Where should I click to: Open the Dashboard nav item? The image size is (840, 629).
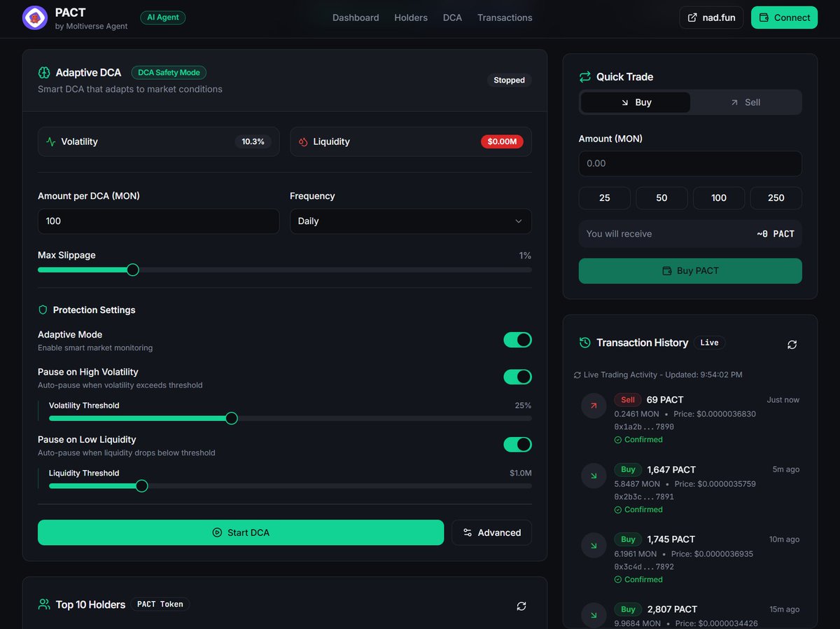[x=356, y=18]
